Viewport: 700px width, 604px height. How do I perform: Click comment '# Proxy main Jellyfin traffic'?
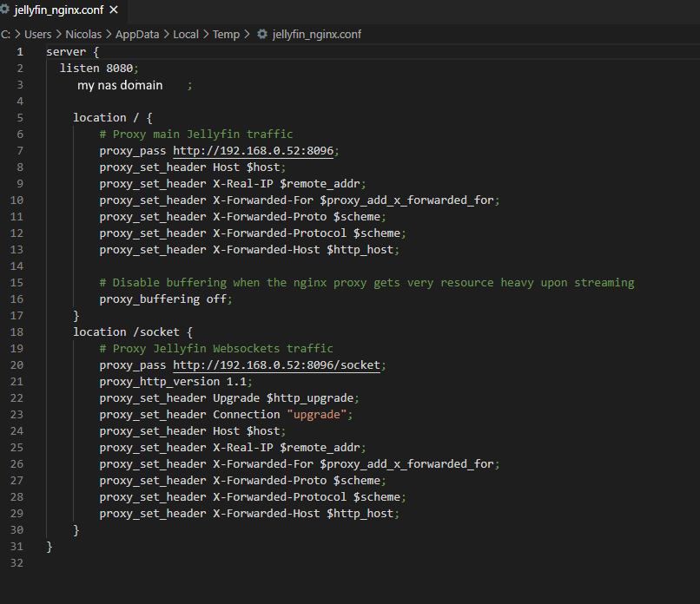196,135
